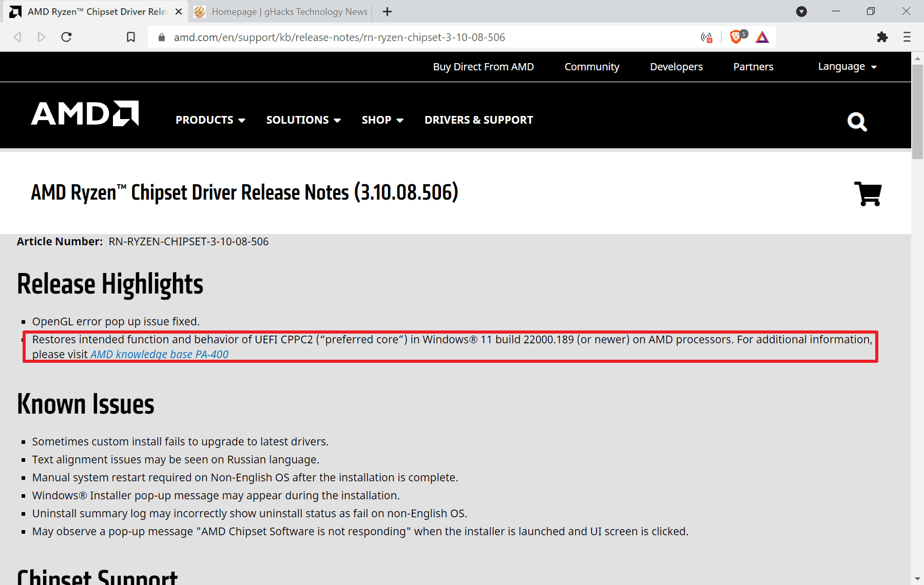Open DRIVERS & SUPPORT menu item
The image size is (924, 585).
point(478,120)
